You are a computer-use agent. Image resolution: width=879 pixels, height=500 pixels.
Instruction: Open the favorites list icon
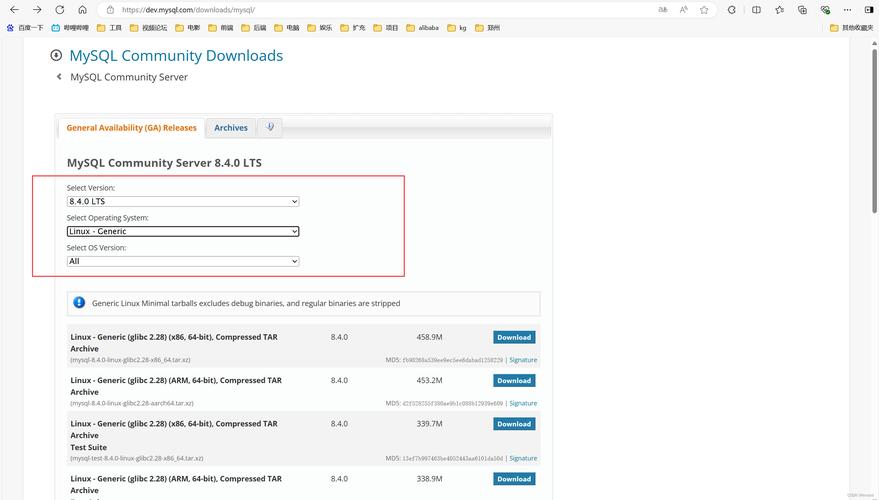[x=779, y=10]
